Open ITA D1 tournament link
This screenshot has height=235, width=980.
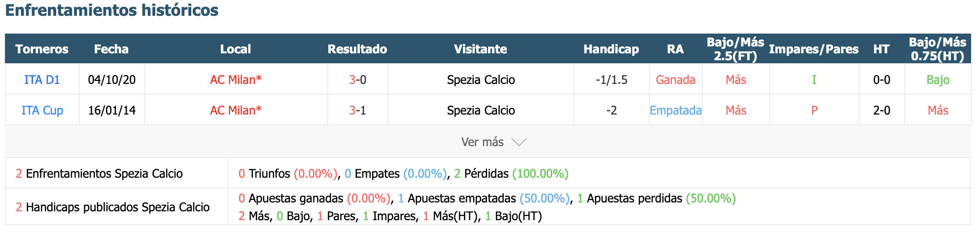click(42, 79)
